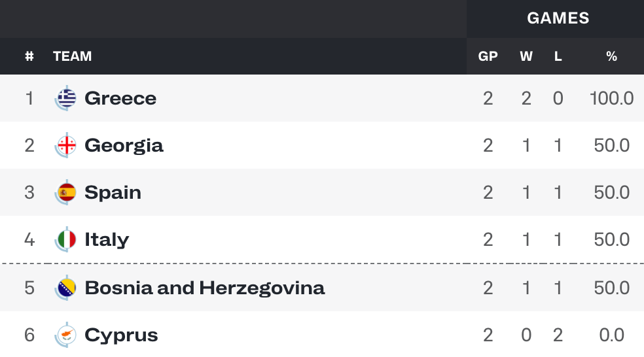Click the Cyprus flag icon

(65, 335)
